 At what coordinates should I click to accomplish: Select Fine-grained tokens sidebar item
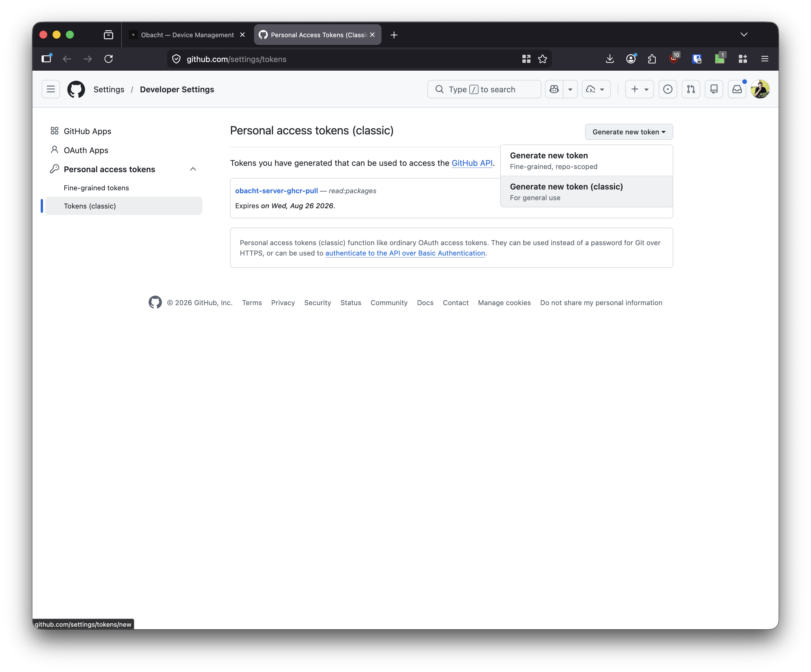click(x=96, y=188)
